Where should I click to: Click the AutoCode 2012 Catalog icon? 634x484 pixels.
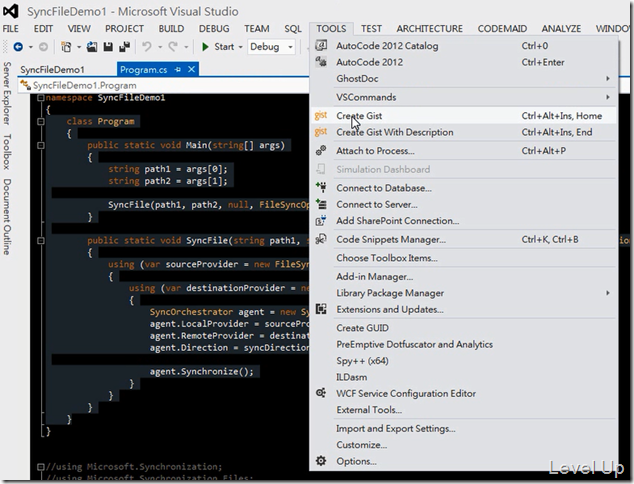321,45
